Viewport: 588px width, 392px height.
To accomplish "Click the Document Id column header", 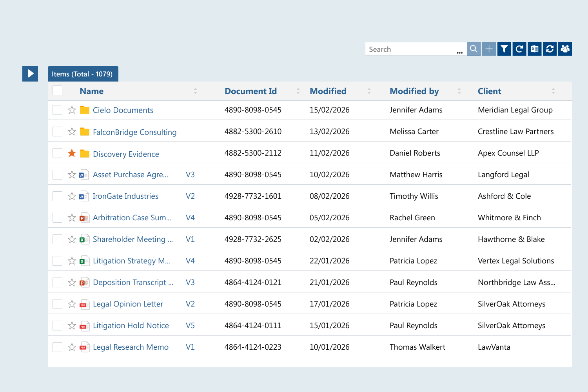I will (x=250, y=91).
